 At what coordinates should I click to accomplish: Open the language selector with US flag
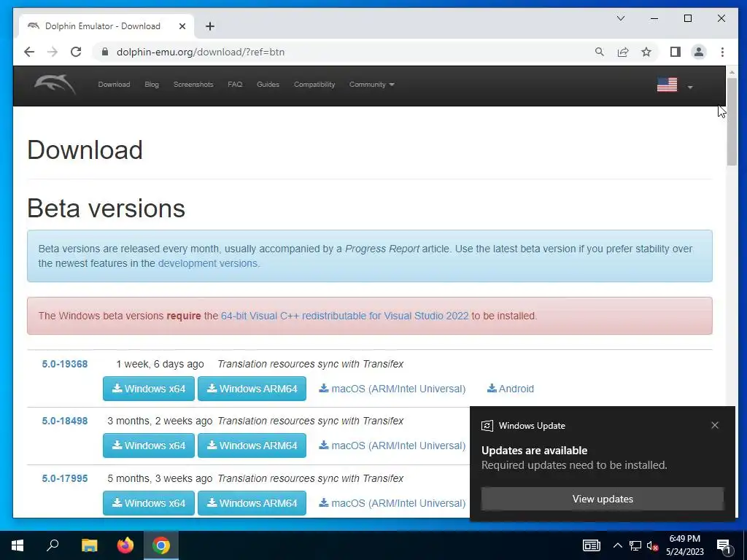675,85
